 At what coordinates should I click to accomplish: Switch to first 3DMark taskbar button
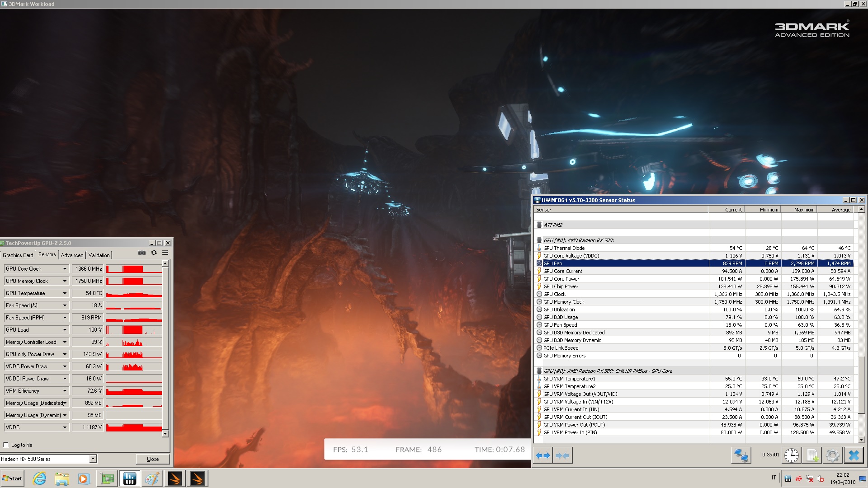point(175,479)
